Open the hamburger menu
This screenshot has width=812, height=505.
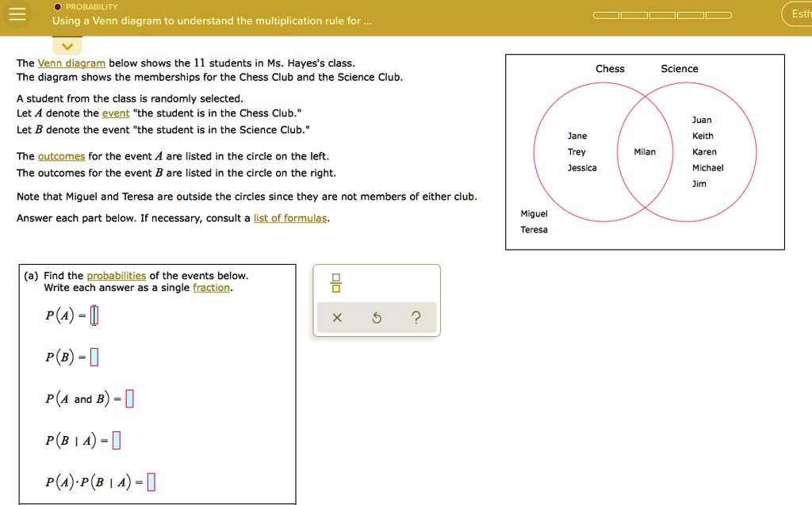pyautogui.click(x=17, y=14)
